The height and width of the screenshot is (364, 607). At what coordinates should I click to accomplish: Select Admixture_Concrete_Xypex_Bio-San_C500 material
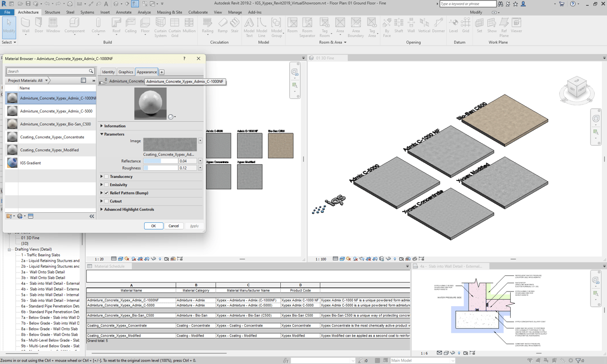pos(55,124)
